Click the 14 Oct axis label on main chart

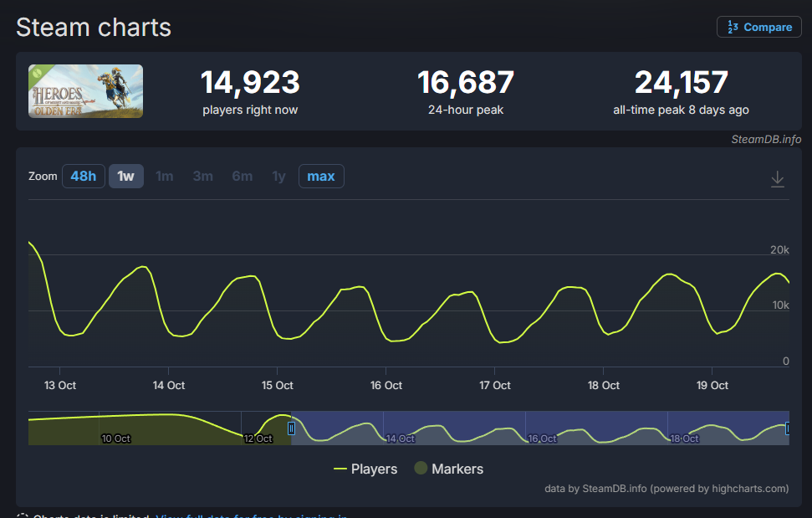point(169,386)
